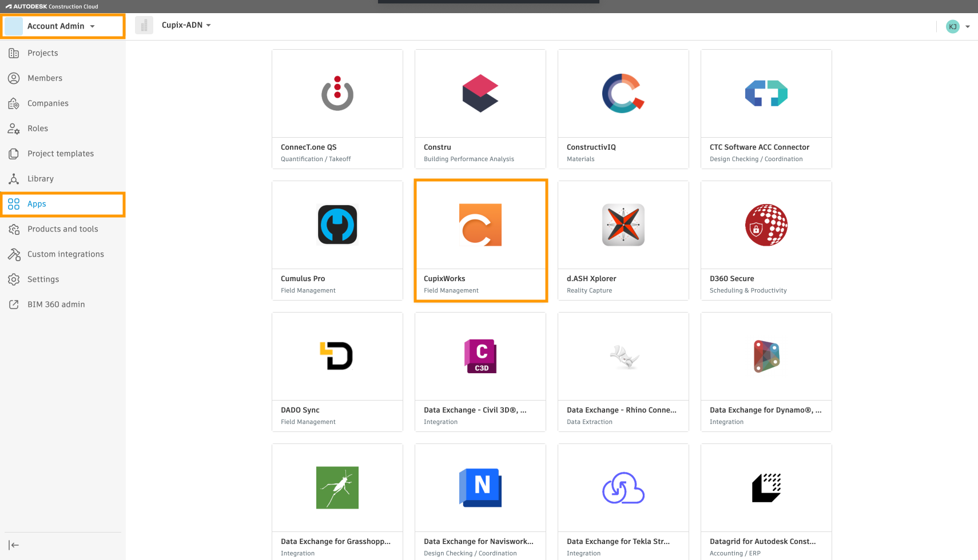
Task: Click the Library icon in sidebar
Action: (x=14, y=179)
